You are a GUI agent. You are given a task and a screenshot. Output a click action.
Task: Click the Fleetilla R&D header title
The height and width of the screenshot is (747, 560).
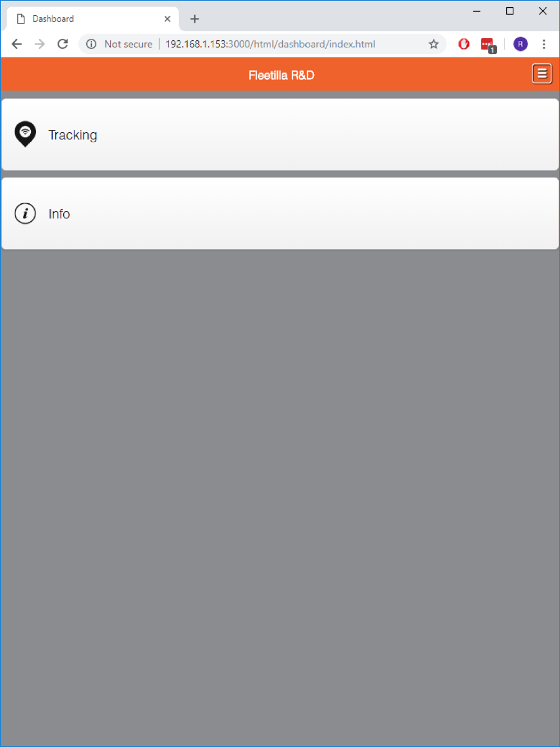[281, 75]
